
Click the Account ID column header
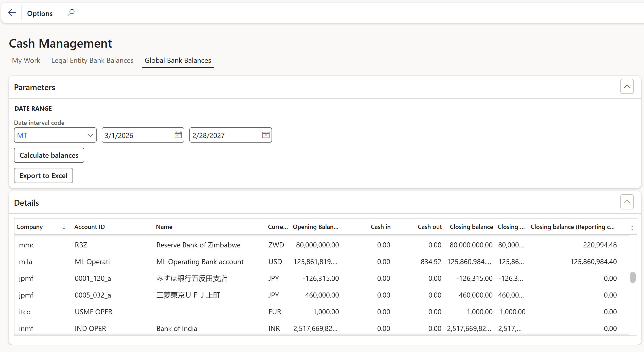90,227
